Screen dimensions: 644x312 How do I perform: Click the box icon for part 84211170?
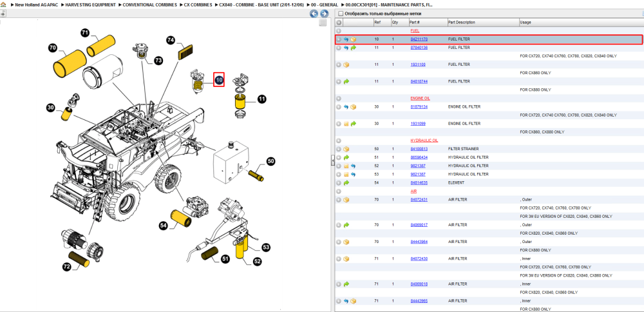tap(353, 39)
